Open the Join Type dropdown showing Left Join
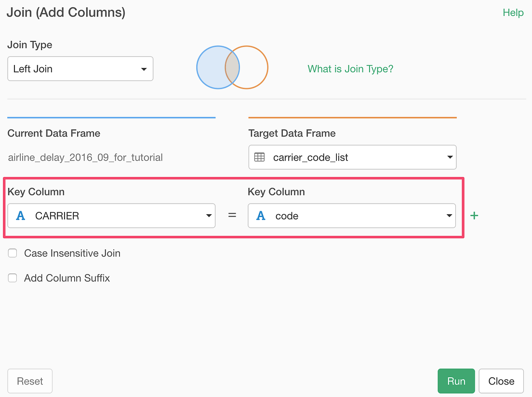This screenshot has height=397, width=532. (80, 69)
